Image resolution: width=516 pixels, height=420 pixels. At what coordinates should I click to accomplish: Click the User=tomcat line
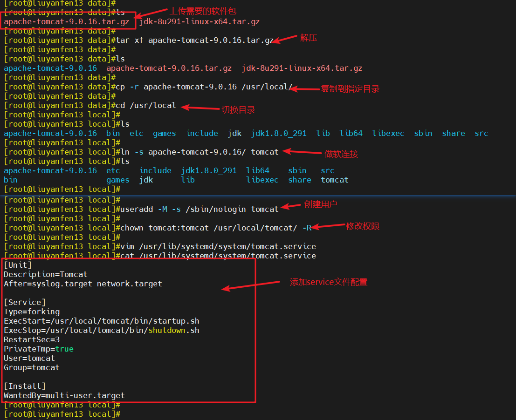29,358
